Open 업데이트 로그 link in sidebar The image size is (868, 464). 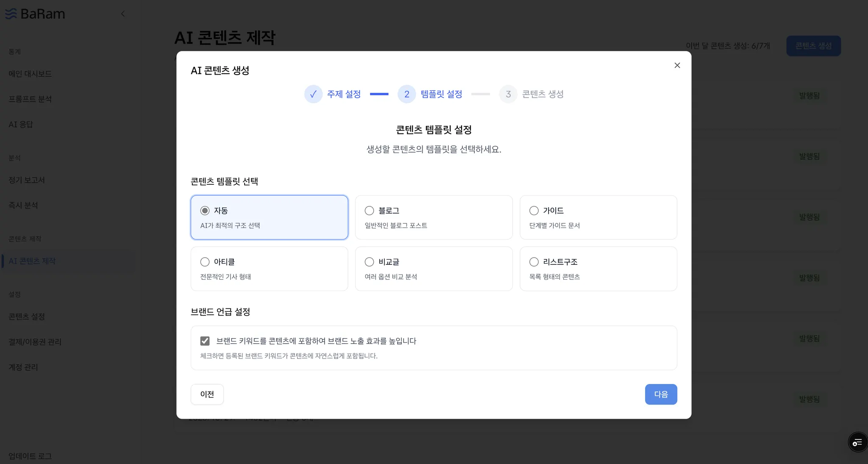click(x=30, y=456)
